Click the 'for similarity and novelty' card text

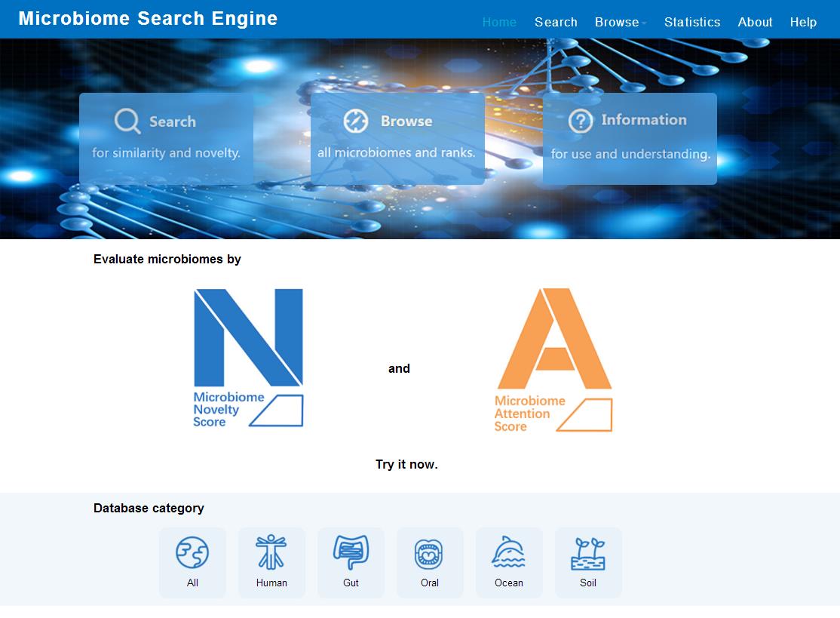(x=166, y=153)
